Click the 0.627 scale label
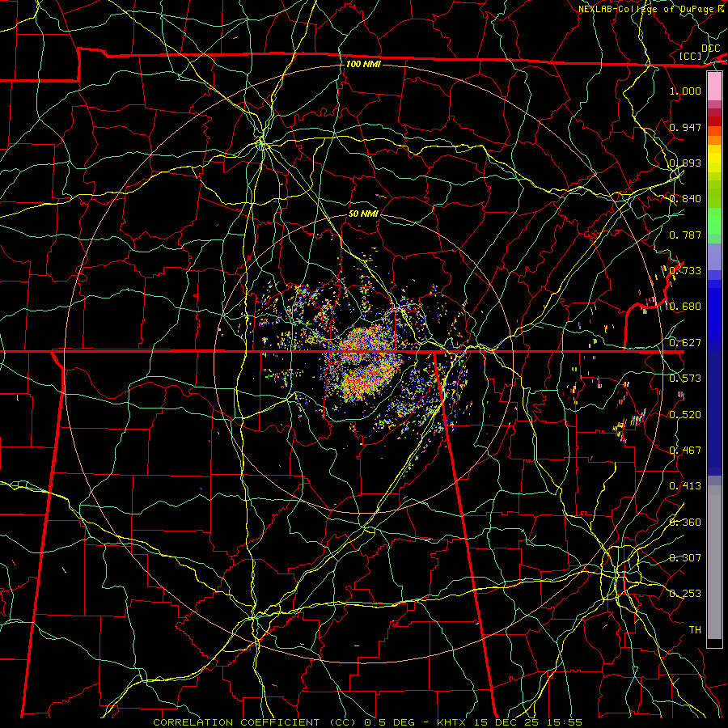 [685, 343]
